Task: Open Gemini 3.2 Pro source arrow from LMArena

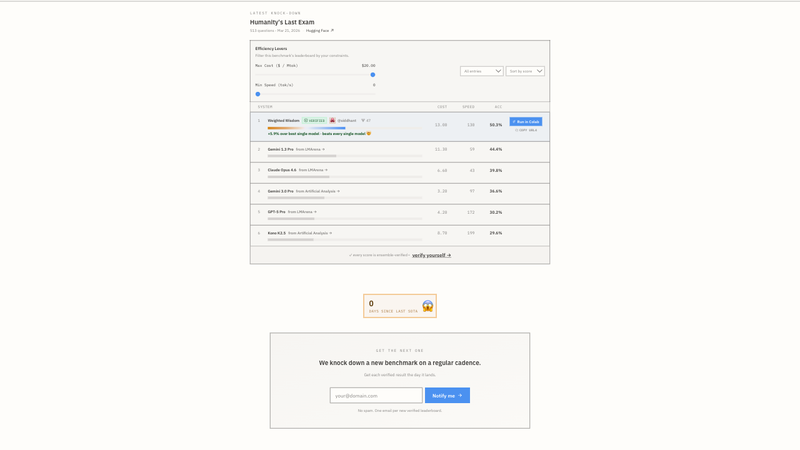Action: point(323,149)
